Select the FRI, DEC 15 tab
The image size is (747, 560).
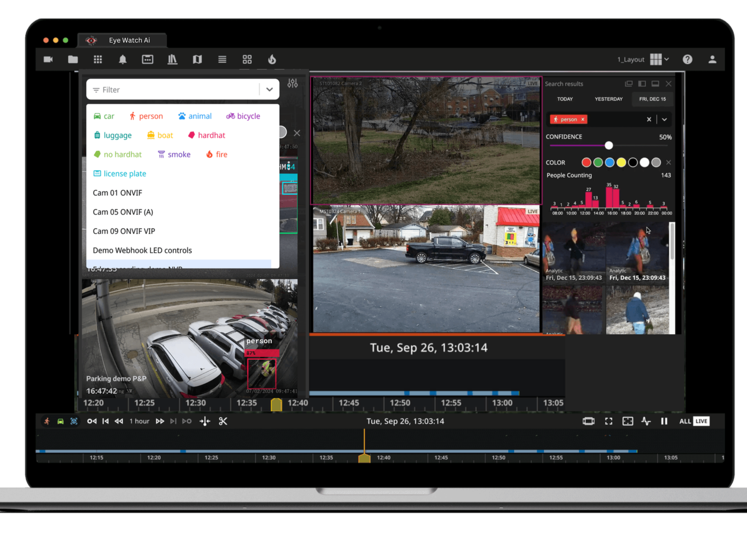(x=653, y=99)
